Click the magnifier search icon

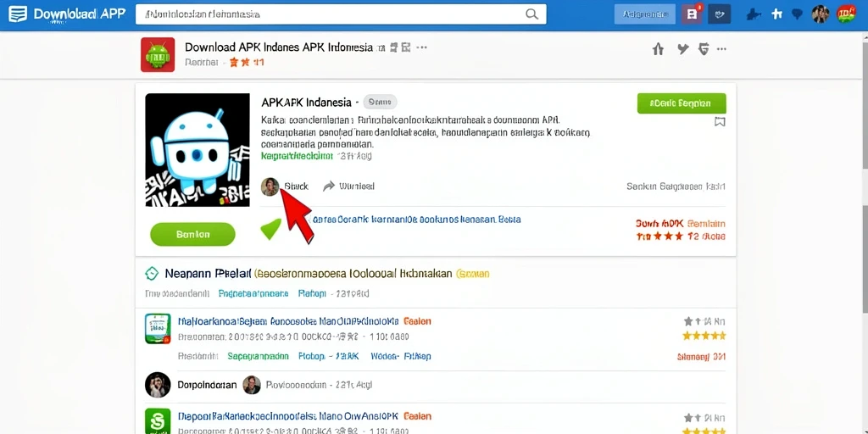[x=531, y=14]
